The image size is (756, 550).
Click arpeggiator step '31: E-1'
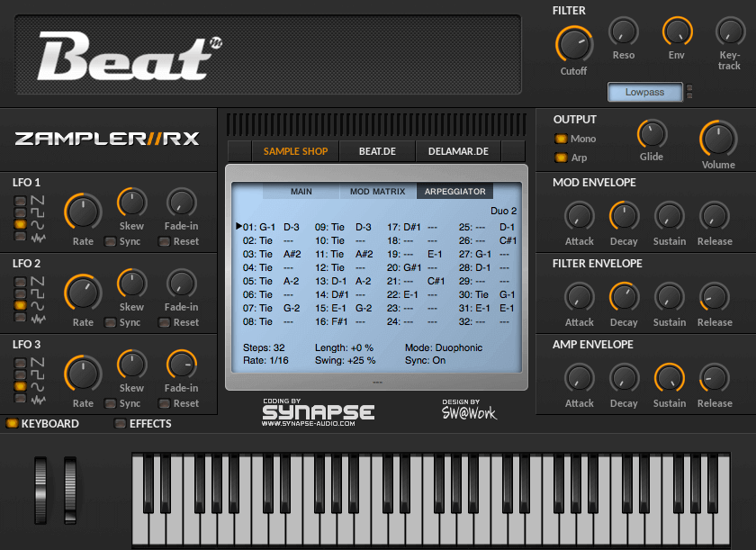(x=474, y=308)
